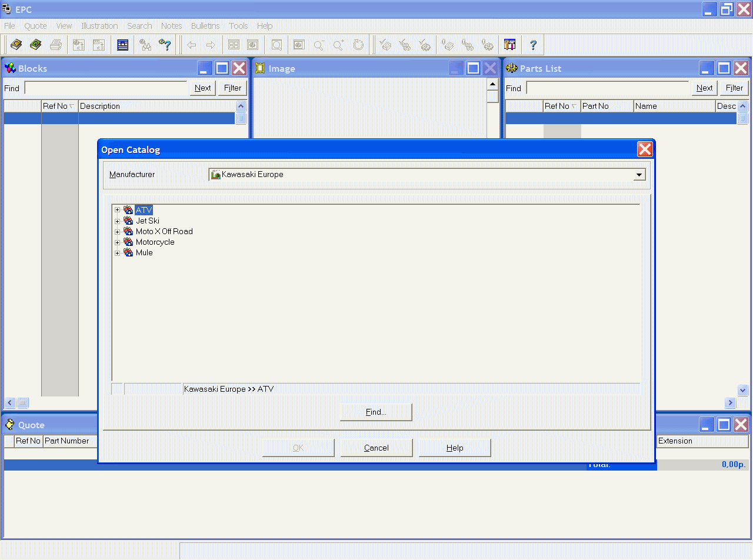Image resolution: width=753 pixels, height=560 pixels.
Task: Click the Image panel title icon
Action: (x=260, y=68)
